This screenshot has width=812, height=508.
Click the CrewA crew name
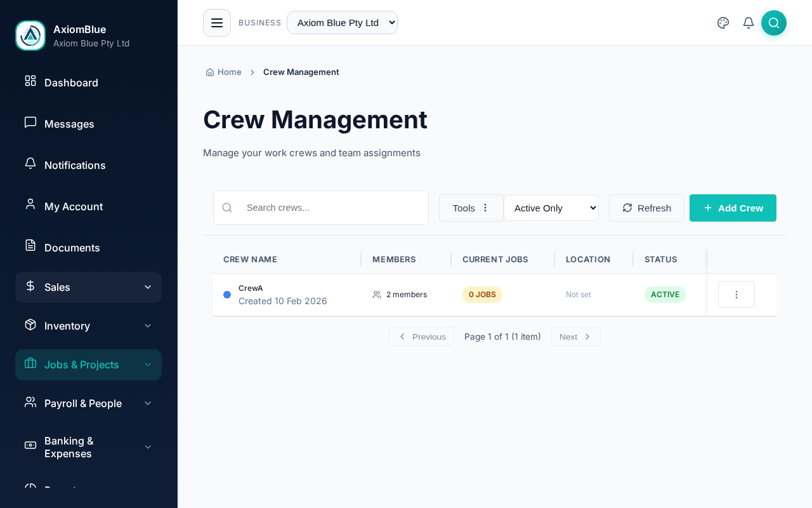tap(251, 288)
